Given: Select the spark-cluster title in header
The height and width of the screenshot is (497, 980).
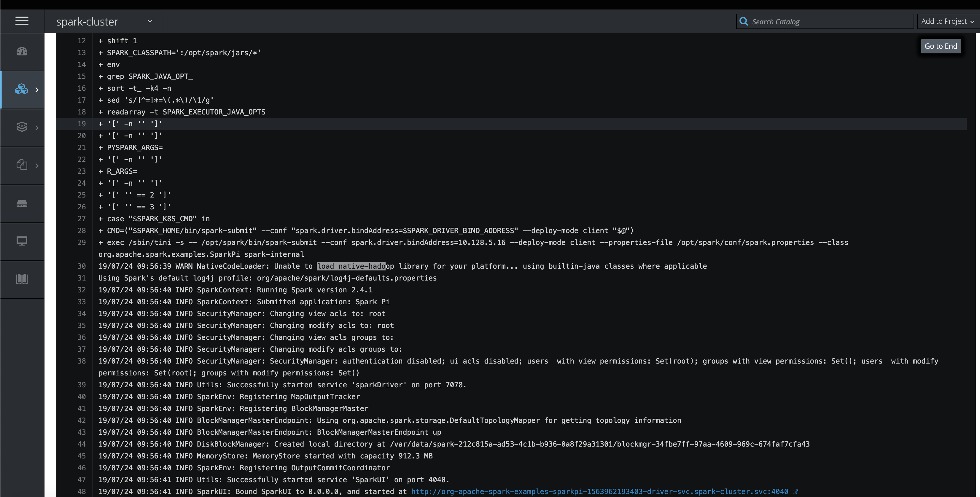Looking at the screenshot, I should [x=87, y=22].
